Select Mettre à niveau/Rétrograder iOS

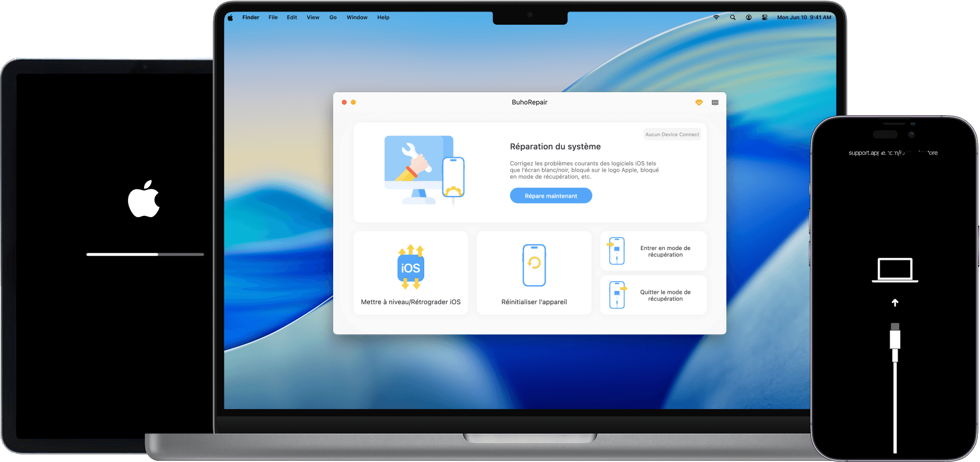point(410,302)
